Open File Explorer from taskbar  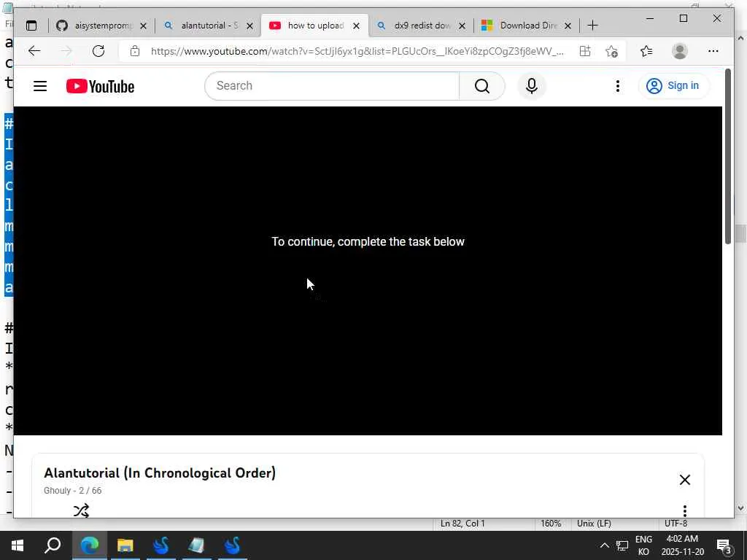(x=125, y=545)
